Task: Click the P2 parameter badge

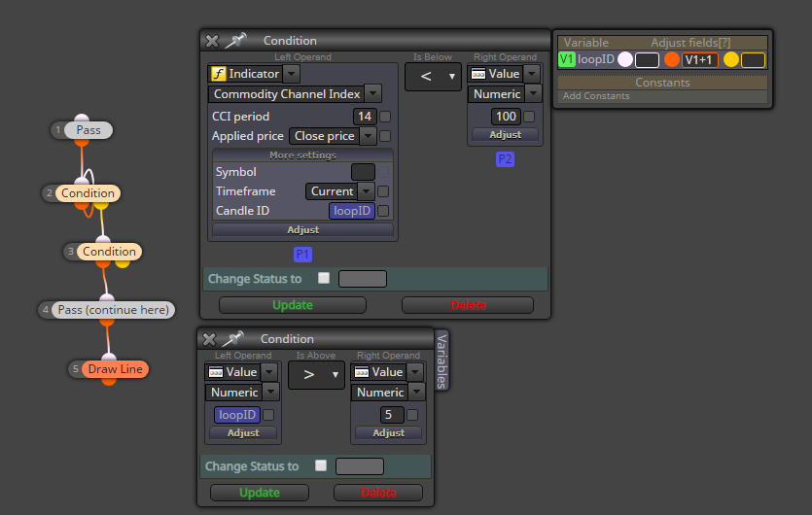Action: (505, 159)
